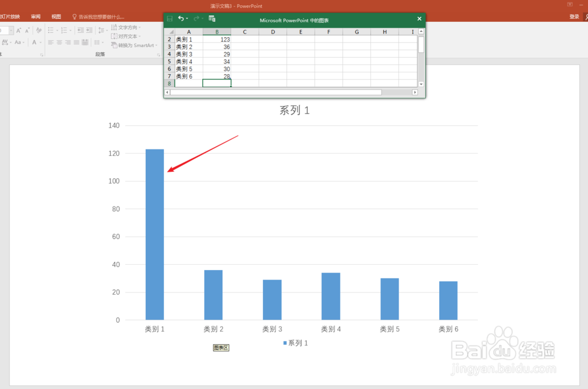Open the bullets style dropdown arrow

coord(58,31)
